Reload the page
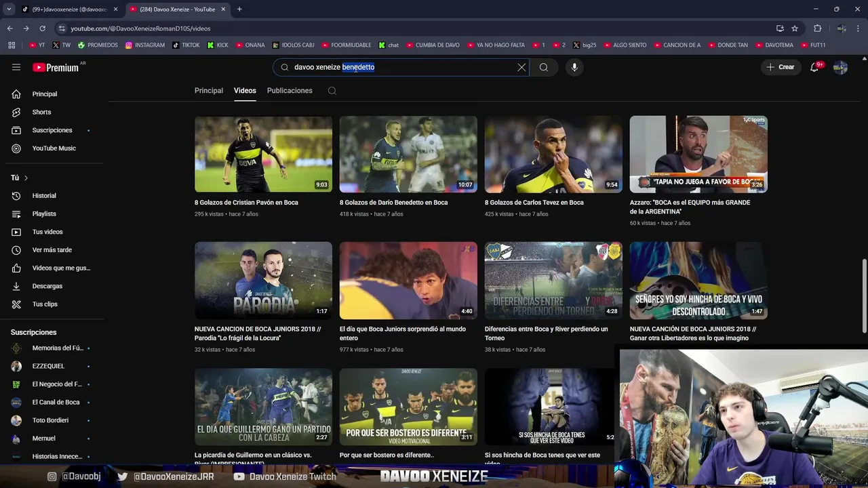868x488 pixels. tap(42, 28)
